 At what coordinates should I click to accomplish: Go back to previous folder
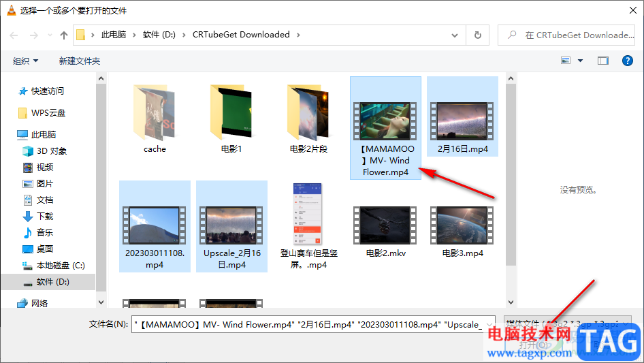14,35
